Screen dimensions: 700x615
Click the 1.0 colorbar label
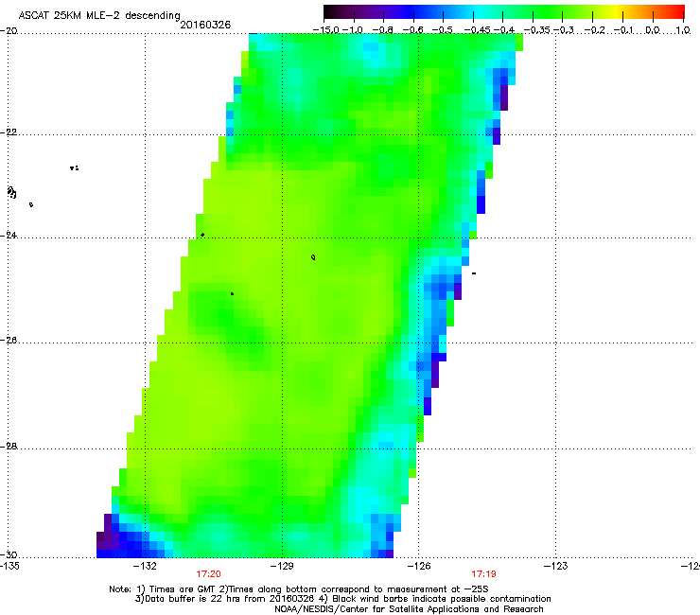pyautogui.click(x=683, y=30)
